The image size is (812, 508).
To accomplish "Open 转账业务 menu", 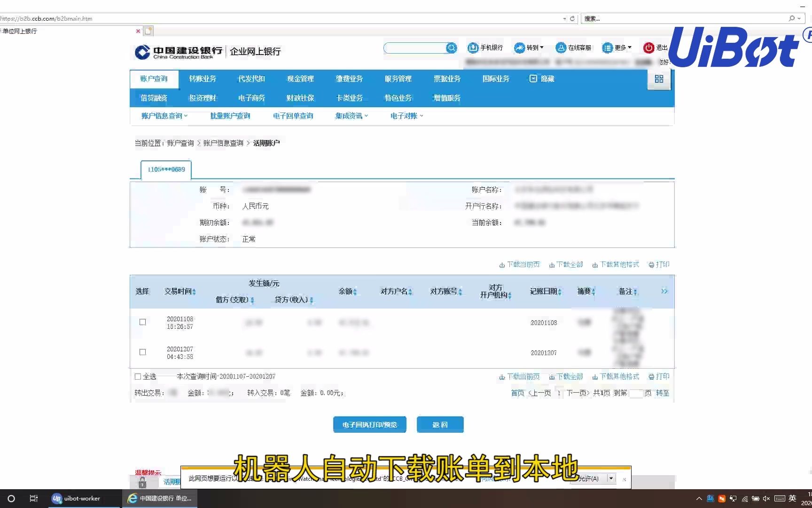I will pyautogui.click(x=203, y=79).
